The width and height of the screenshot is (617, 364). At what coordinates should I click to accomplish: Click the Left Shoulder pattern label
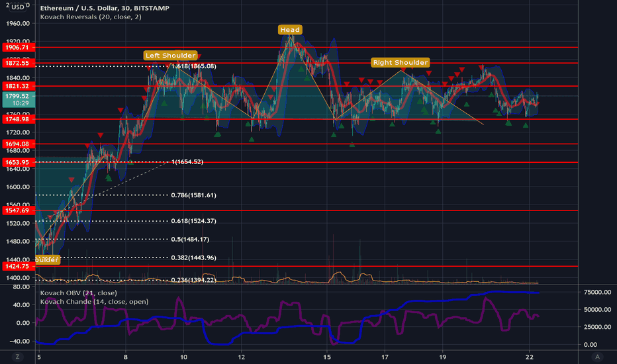(170, 56)
